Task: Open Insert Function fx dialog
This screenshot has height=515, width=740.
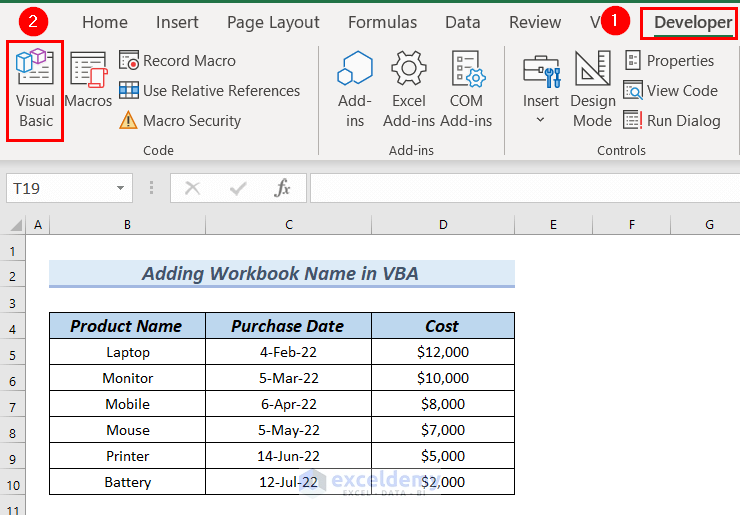Action: 282,188
